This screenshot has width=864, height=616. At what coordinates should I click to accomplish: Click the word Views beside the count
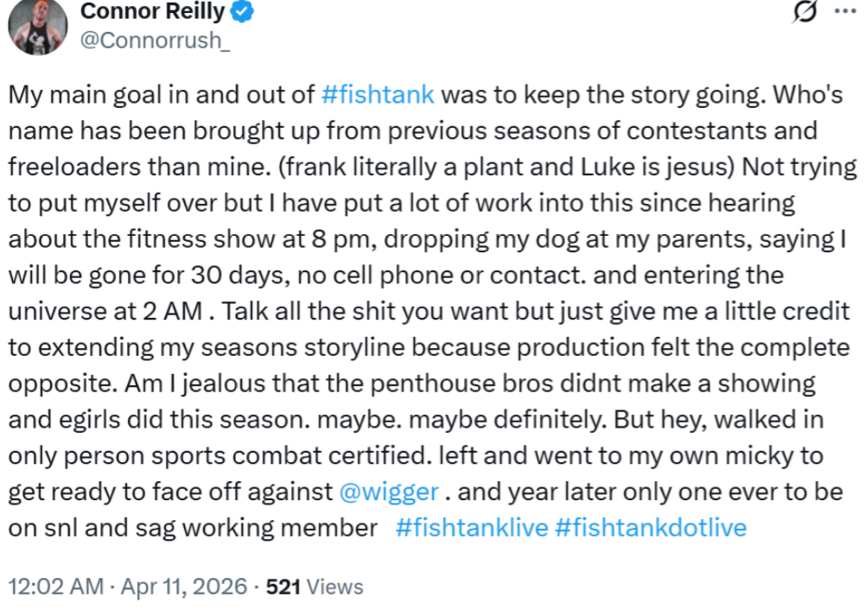(x=335, y=587)
